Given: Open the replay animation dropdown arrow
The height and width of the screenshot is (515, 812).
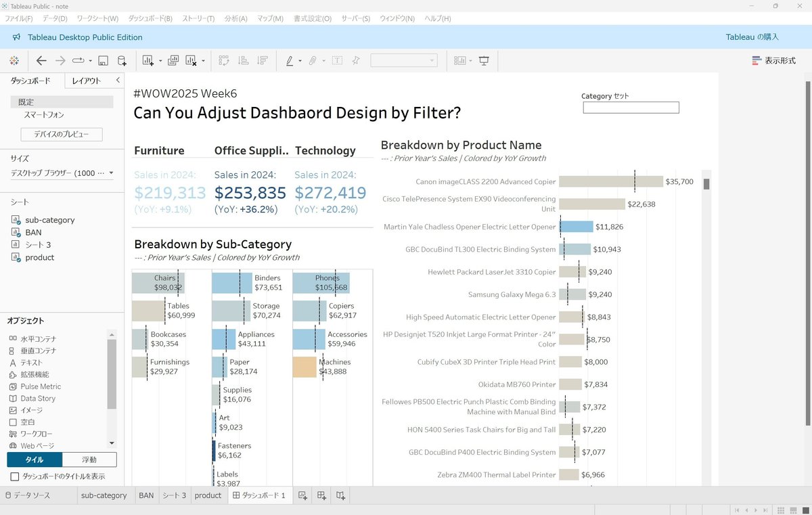Looking at the screenshot, I should pos(90,61).
